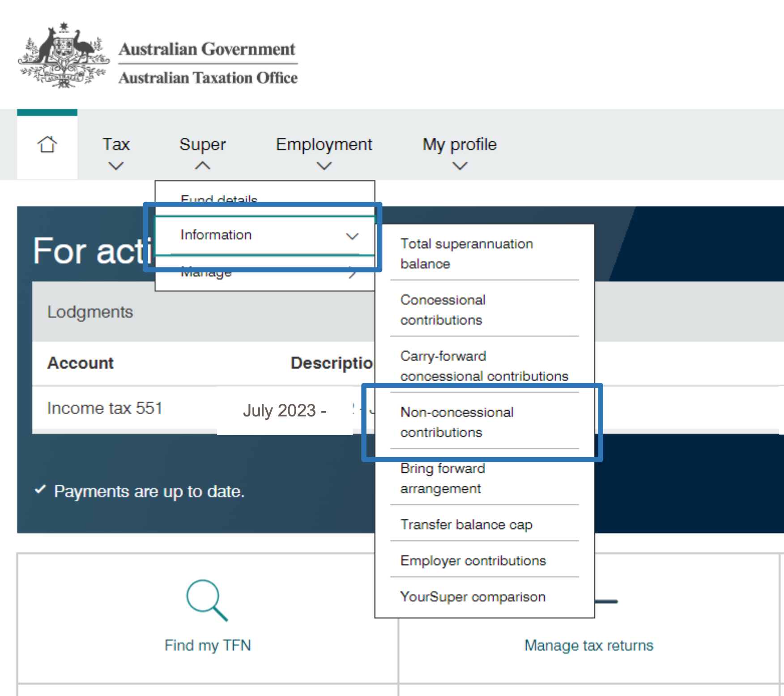Click the Australian Government crest logo
The image size is (784, 696).
[63, 56]
